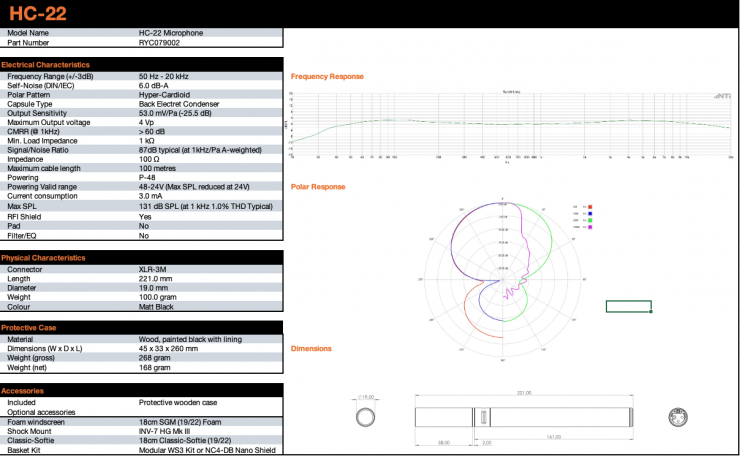Click the Dimensions heading
The width and height of the screenshot is (740, 456).
pyautogui.click(x=311, y=349)
